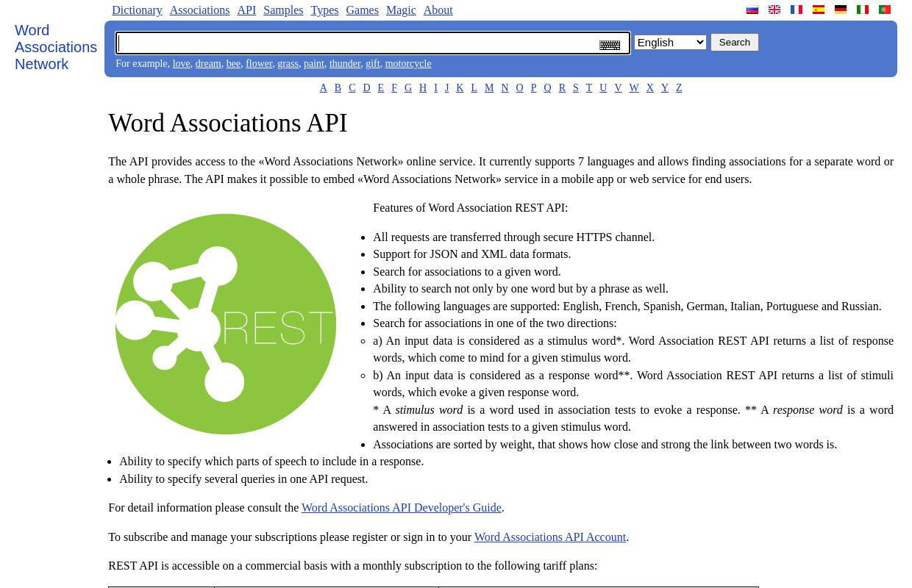
Task: Open the Types menu item
Action: click(x=324, y=10)
